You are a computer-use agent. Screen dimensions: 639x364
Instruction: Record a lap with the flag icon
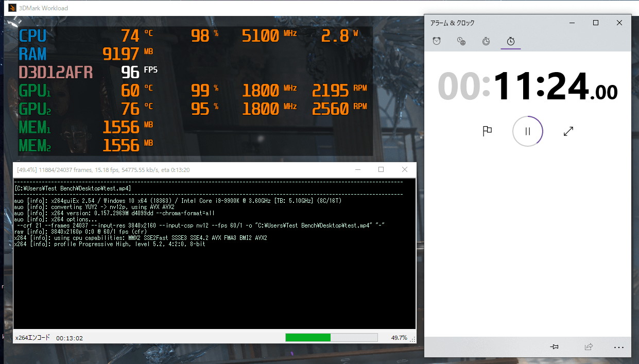(487, 131)
